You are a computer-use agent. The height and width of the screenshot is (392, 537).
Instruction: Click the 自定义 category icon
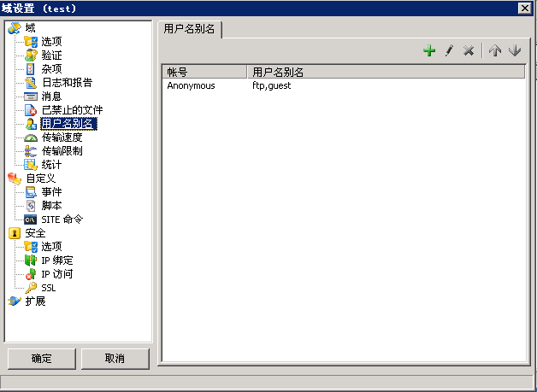pos(15,178)
